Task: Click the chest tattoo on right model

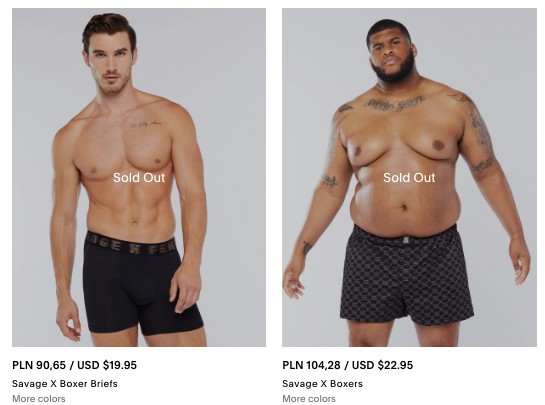Action: click(396, 103)
